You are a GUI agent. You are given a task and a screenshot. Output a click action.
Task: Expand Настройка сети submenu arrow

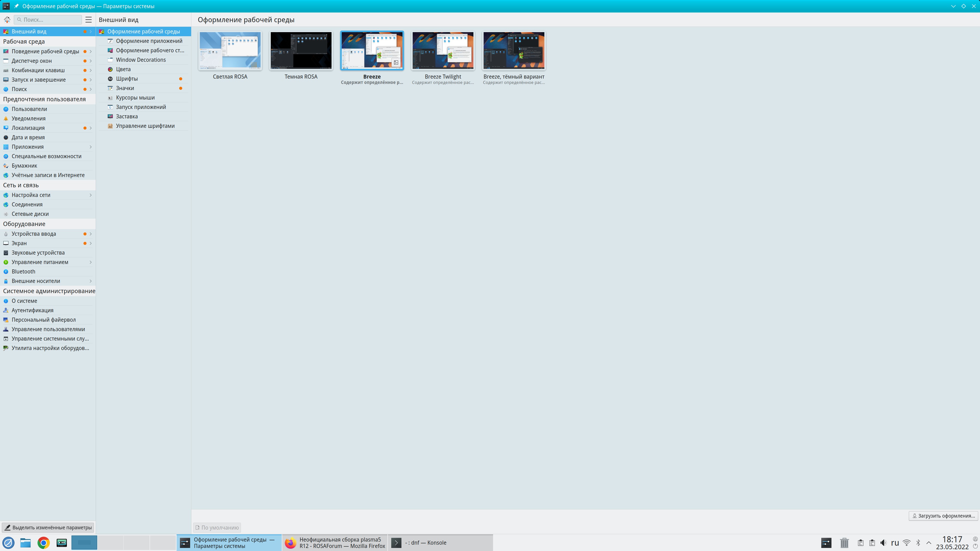(x=91, y=195)
